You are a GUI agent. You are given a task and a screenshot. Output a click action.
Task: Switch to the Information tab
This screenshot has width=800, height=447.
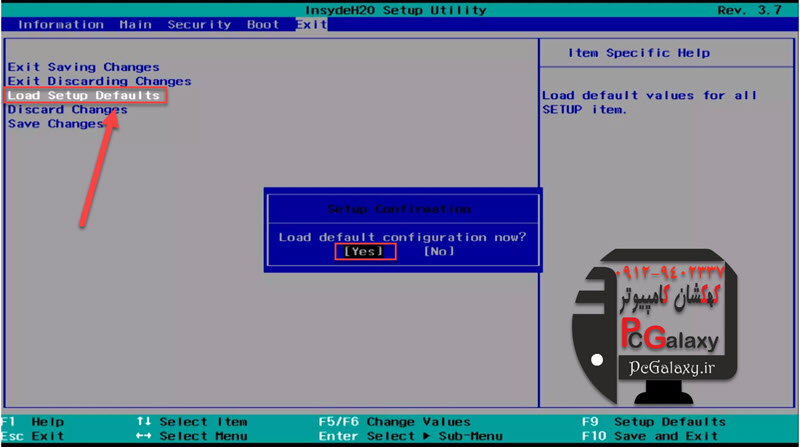pyautogui.click(x=60, y=24)
